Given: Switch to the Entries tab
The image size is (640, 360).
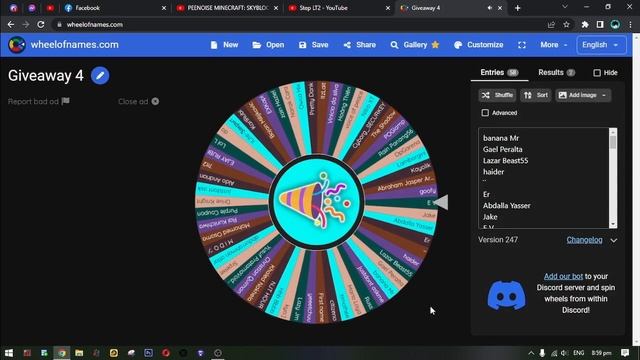Looking at the screenshot, I should 499,73.
